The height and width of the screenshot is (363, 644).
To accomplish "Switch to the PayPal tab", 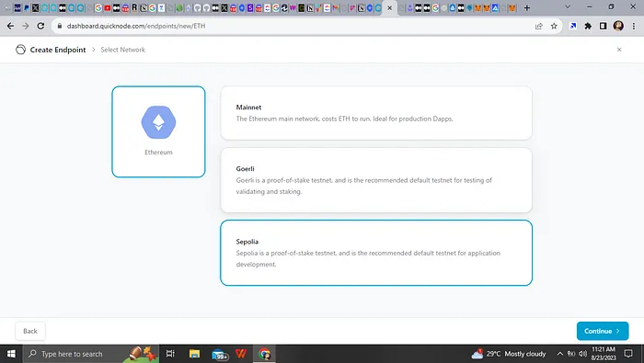I will click(x=27, y=7).
